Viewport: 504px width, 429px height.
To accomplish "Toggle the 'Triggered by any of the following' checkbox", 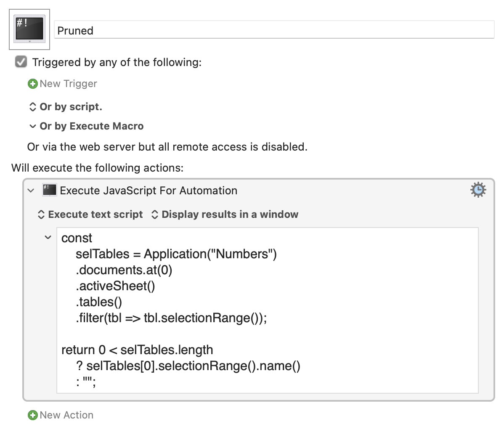I will pyautogui.click(x=21, y=62).
